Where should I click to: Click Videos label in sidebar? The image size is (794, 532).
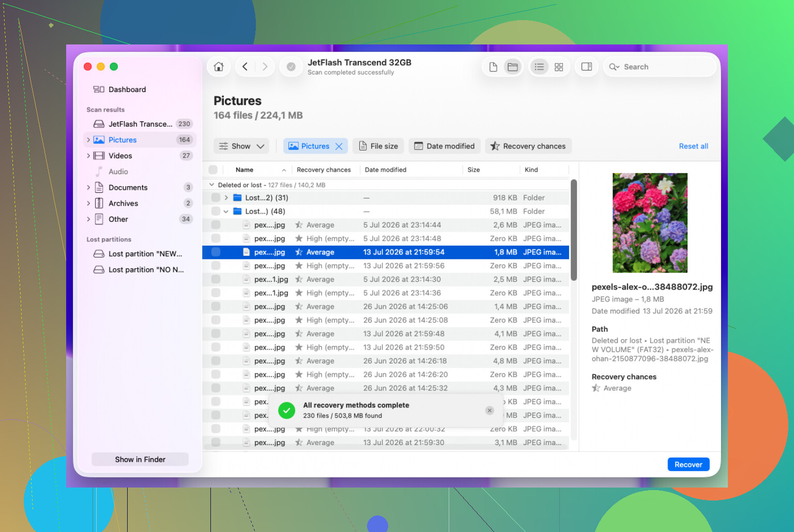pos(120,156)
